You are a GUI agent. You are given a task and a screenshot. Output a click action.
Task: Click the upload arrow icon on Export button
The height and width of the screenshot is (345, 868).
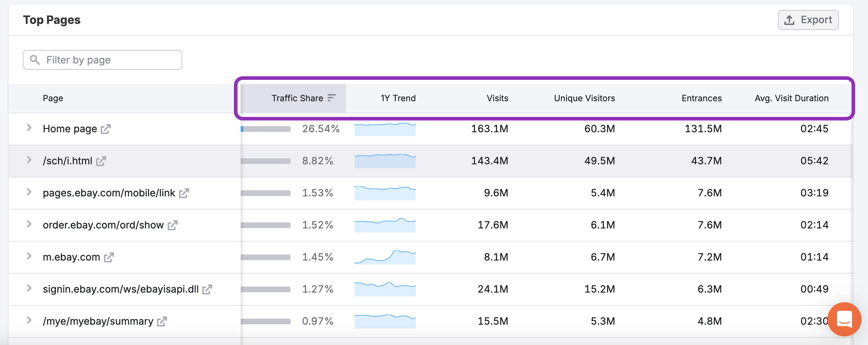tap(789, 20)
